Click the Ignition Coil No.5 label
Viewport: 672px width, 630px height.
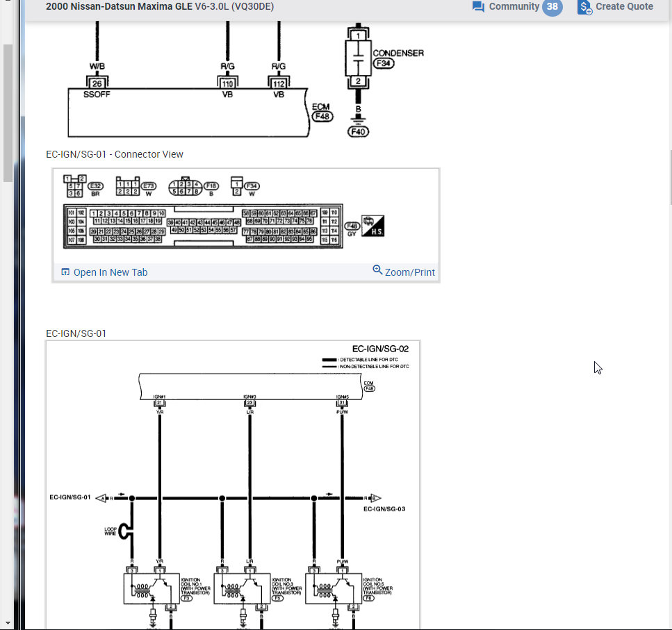tap(377, 588)
